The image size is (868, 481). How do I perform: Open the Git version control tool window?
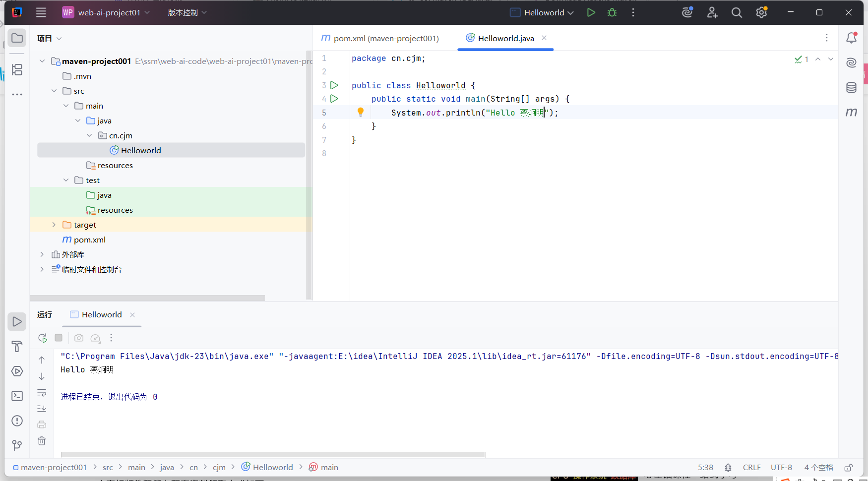point(17,445)
